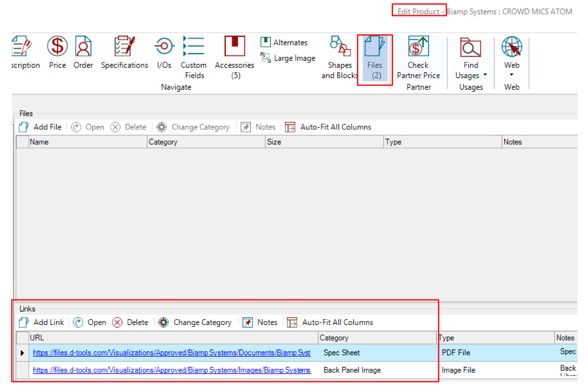The image size is (588, 392).
Task: Click Delete in the Files toolbar
Action: tap(129, 127)
